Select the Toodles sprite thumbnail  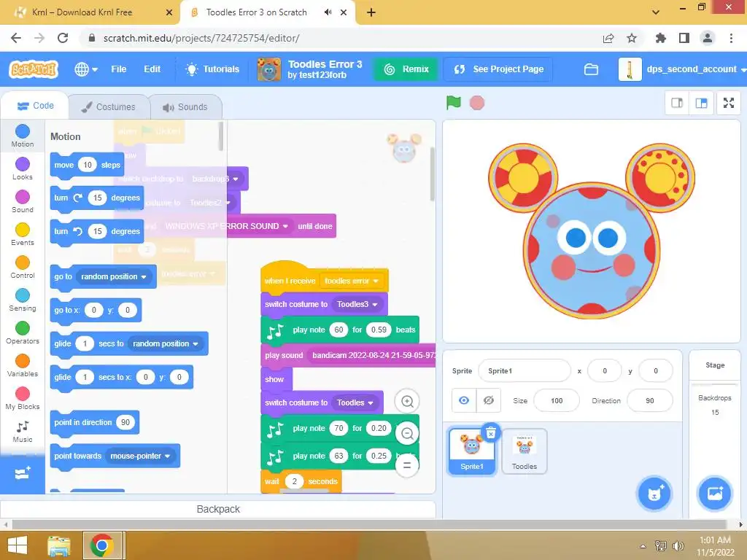coord(524,451)
